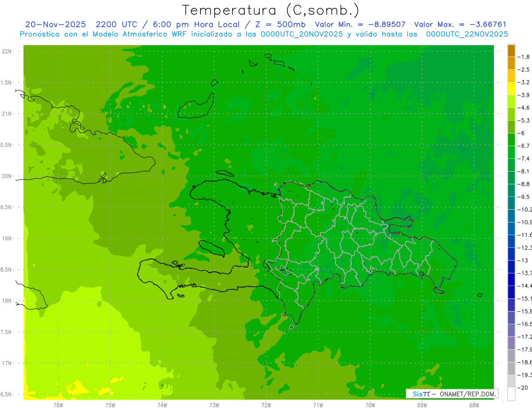Click the '18N' latitude label

(7, 301)
